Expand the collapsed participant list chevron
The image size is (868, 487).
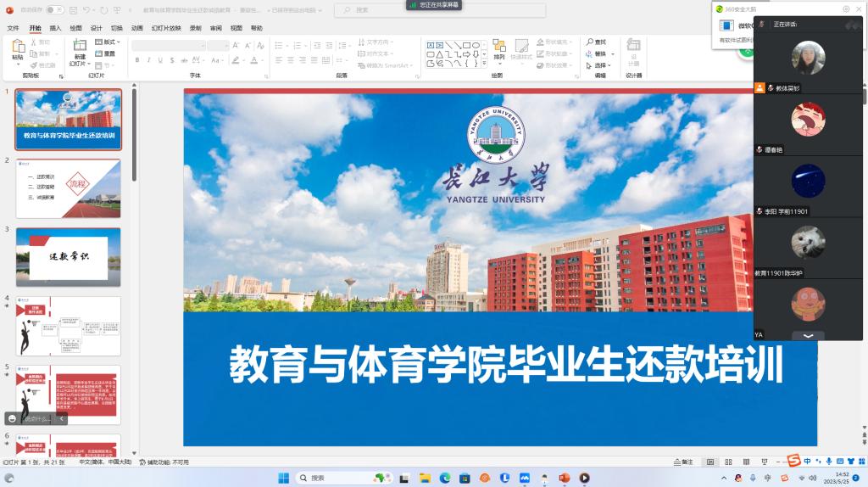point(808,336)
